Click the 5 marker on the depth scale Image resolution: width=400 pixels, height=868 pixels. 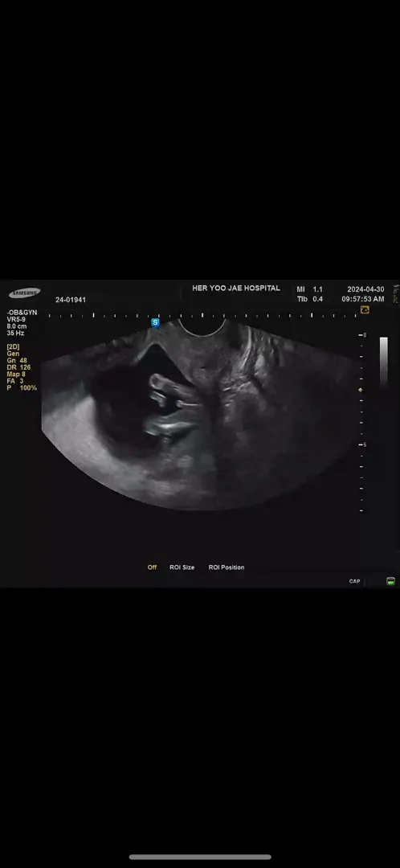364,444
